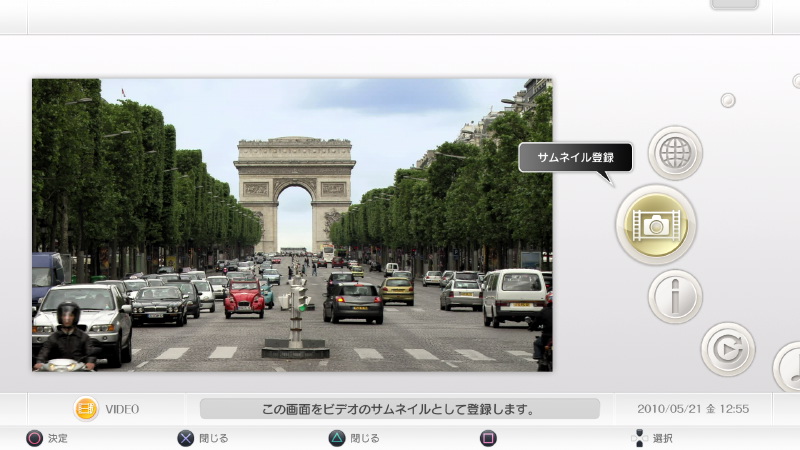Screen dimensions: 800x450
Task: Click the triangle button labeled 閉じる
Action: tap(337, 438)
